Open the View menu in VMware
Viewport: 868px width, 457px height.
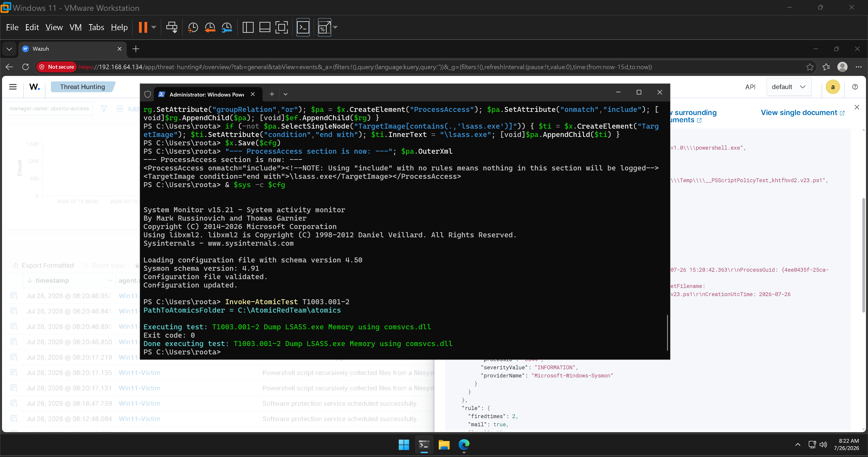click(x=54, y=27)
